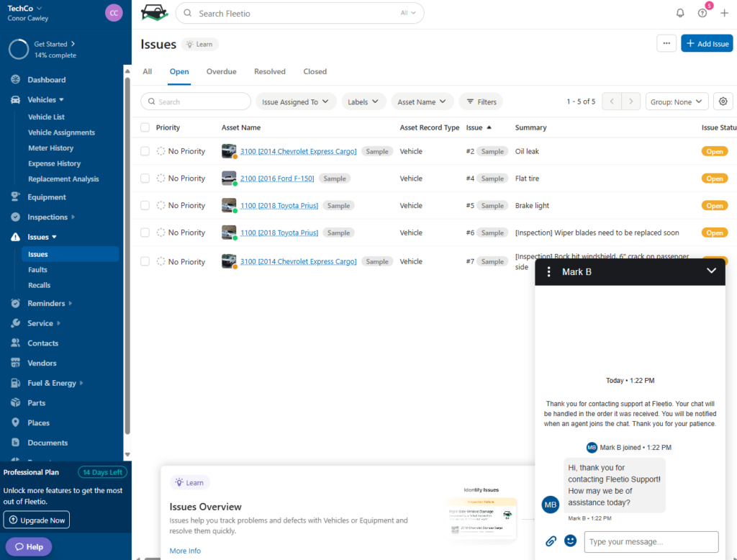Screen dimensions: 737x560
Task: Attach a file using the chat paperclip icon
Action: click(551, 541)
